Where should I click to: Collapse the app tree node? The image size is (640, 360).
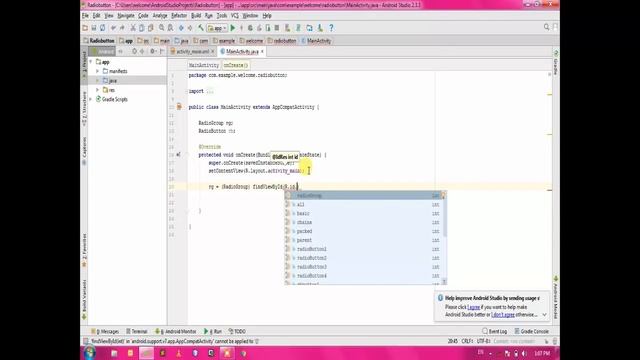pyautogui.click(x=91, y=62)
